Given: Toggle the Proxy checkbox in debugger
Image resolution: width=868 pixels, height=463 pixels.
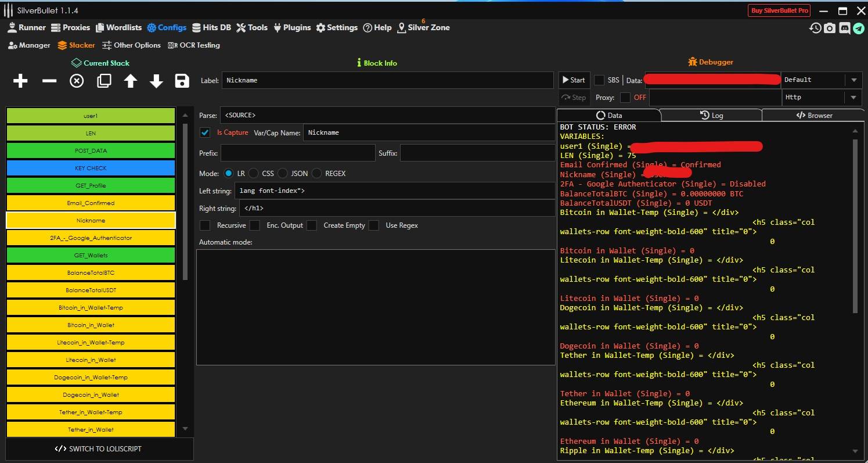Looking at the screenshot, I should [x=625, y=97].
